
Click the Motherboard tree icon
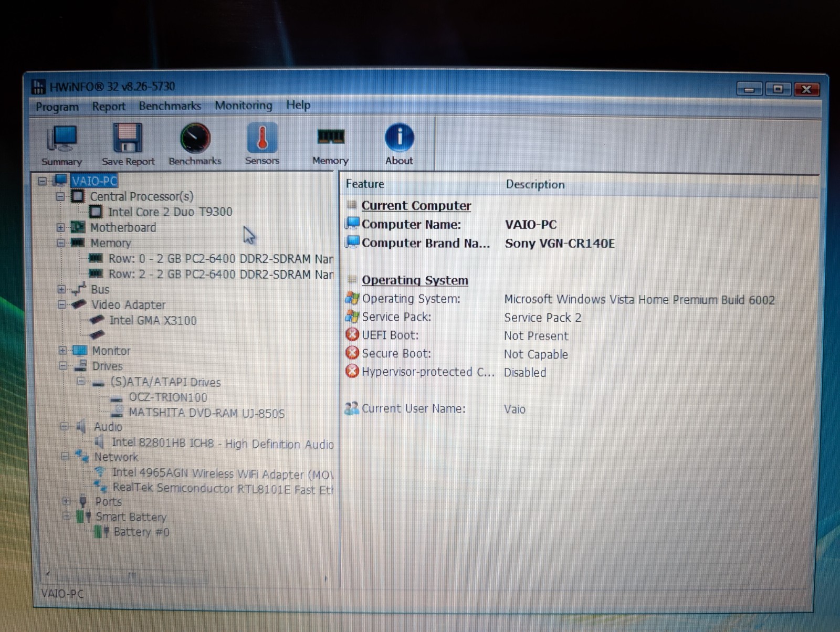click(x=78, y=227)
